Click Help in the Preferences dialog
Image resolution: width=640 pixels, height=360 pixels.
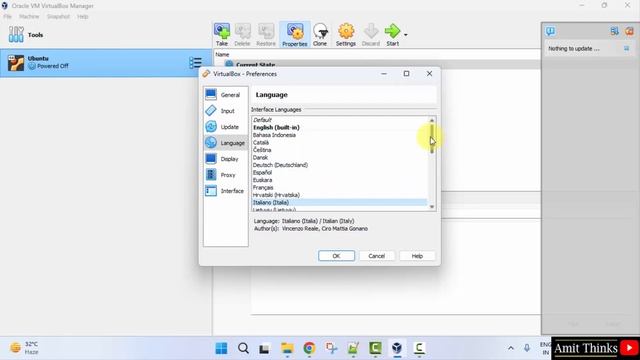click(x=417, y=256)
